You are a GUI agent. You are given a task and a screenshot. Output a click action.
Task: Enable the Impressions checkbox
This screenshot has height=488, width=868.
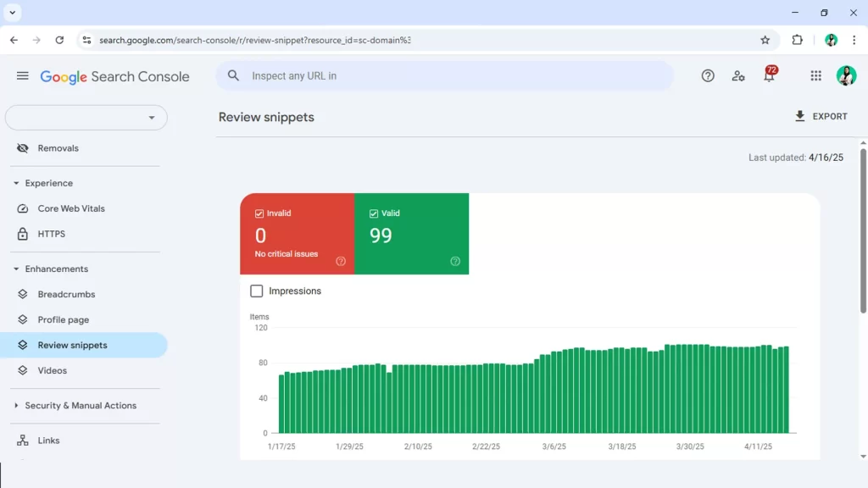pos(256,291)
